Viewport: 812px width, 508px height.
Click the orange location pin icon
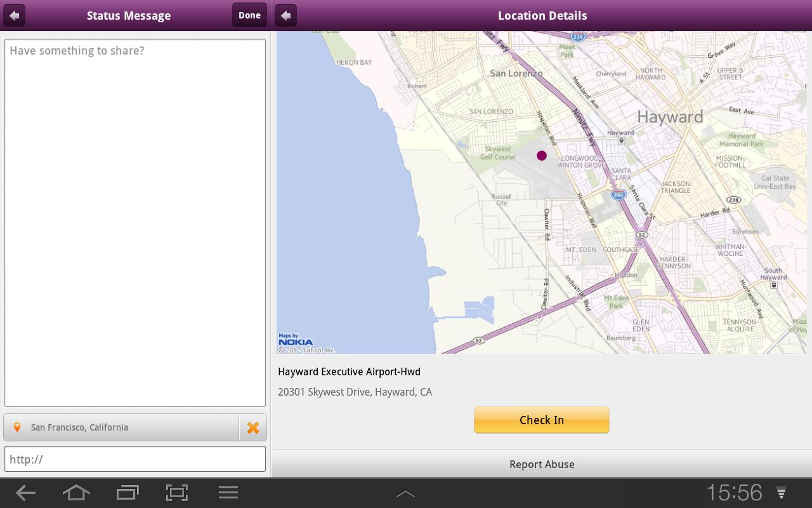(17, 427)
